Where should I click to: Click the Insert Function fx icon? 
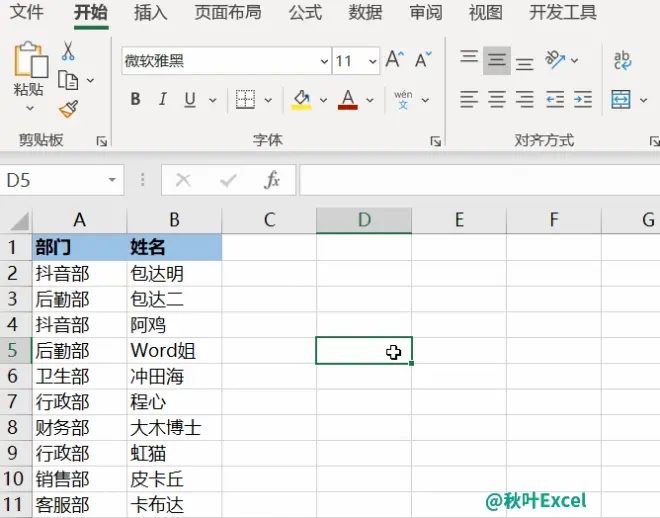(x=272, y=180)
